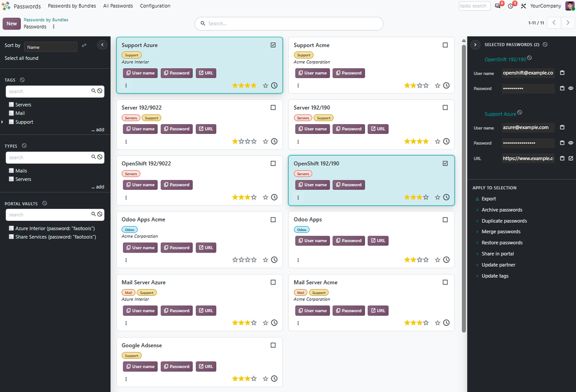
Task: Open the Passwords by Bundles menu
Action: (72, 6)
